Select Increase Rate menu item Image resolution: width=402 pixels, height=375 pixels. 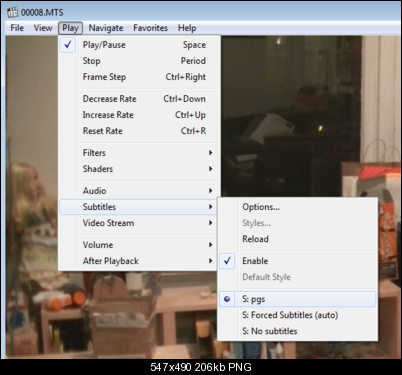pos(140,115)
